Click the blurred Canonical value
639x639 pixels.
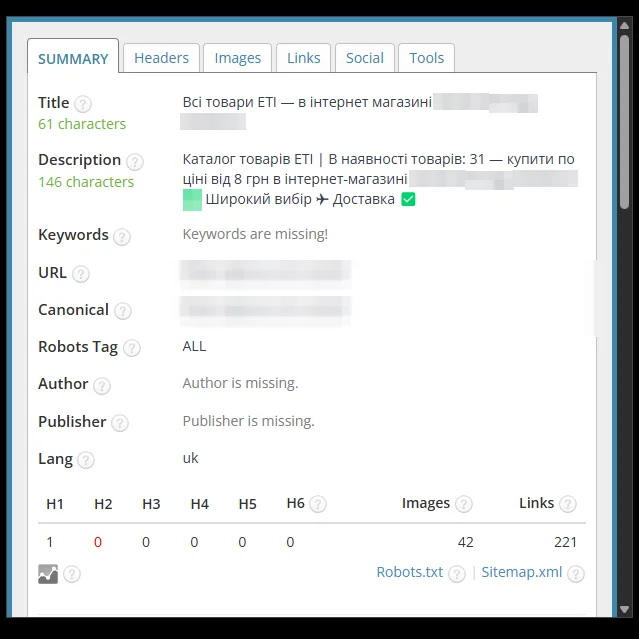(x=265, y=311)
